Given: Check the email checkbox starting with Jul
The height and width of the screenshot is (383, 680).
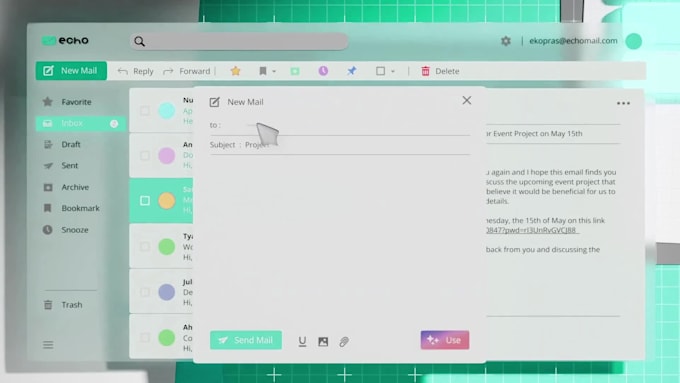Looking at the screenshot, I should (145, 292).
